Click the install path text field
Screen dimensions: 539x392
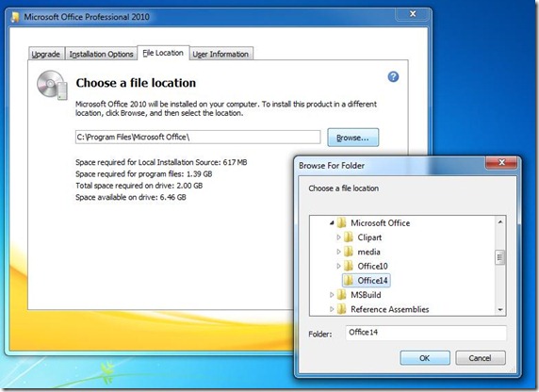pyautogui.click(x=198, y=137)
